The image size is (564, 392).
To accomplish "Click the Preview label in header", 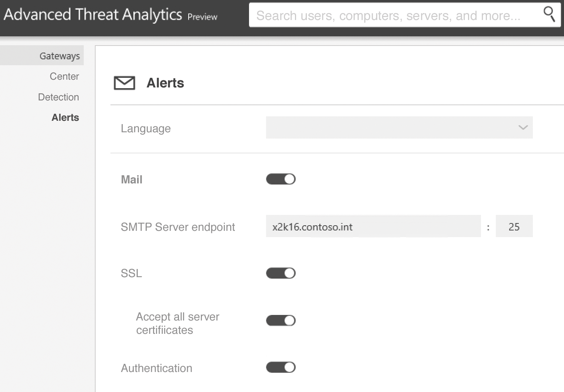I will click(x=202, y=17).
